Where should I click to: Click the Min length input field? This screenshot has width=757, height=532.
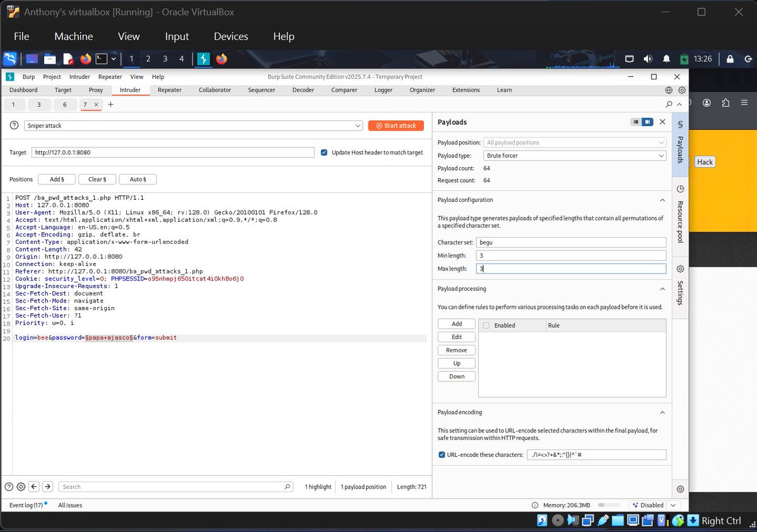[x=571, y=255]
